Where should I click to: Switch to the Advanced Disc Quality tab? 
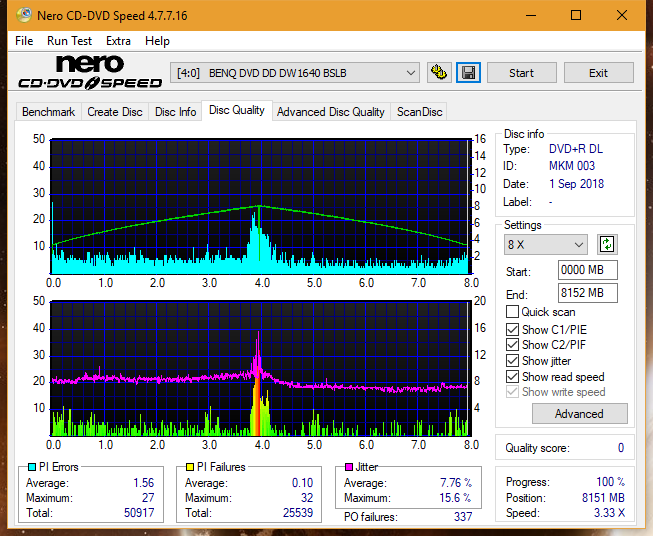coord(331,112)
